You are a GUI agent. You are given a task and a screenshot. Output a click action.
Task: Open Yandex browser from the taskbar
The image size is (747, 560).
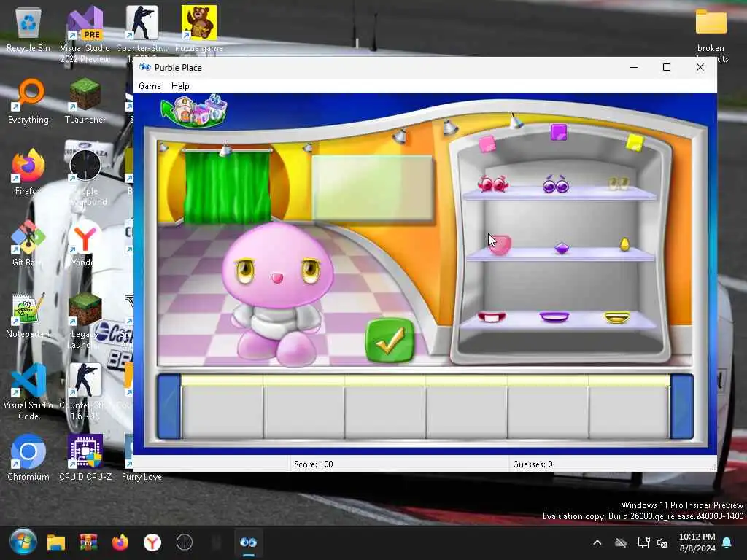[152, 542]
